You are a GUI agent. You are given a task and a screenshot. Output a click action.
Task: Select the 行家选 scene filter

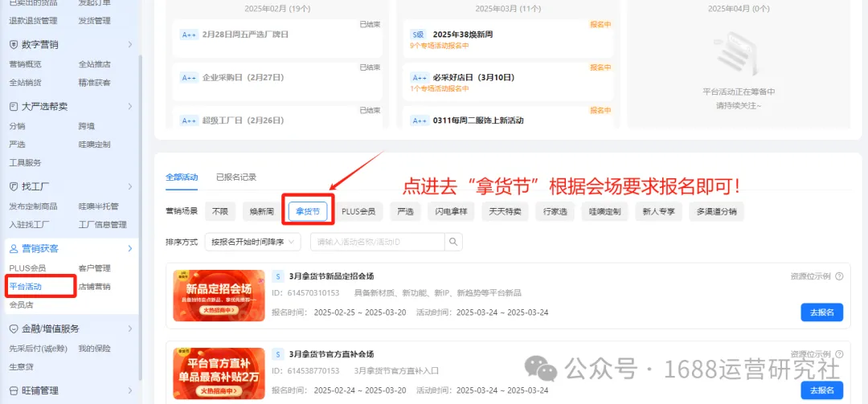tap(555, 211)
